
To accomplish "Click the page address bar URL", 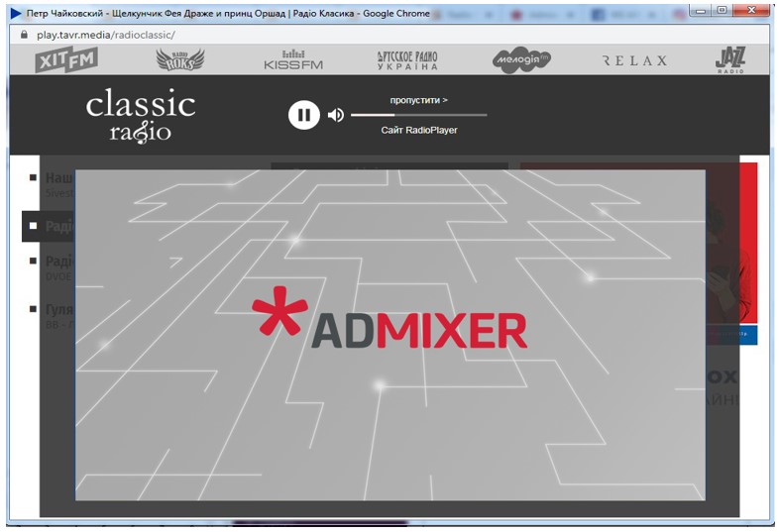I will [106, 35].
